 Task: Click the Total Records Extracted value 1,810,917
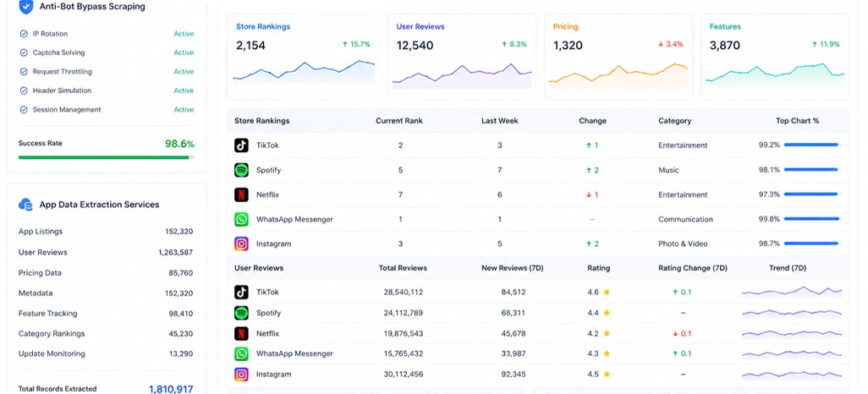[171, 389]
